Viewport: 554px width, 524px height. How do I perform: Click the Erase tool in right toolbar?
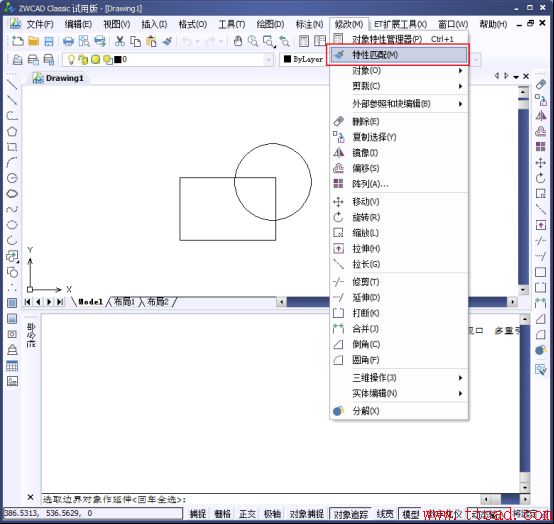click(541, 84)
